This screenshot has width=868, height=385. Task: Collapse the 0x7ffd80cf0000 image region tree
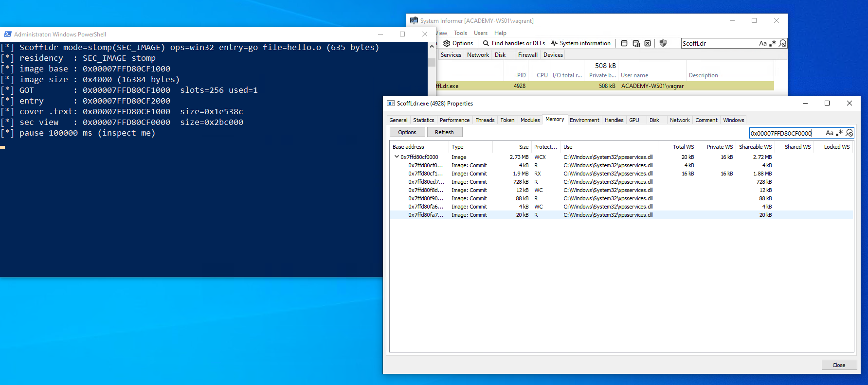[x=397, y=157]
